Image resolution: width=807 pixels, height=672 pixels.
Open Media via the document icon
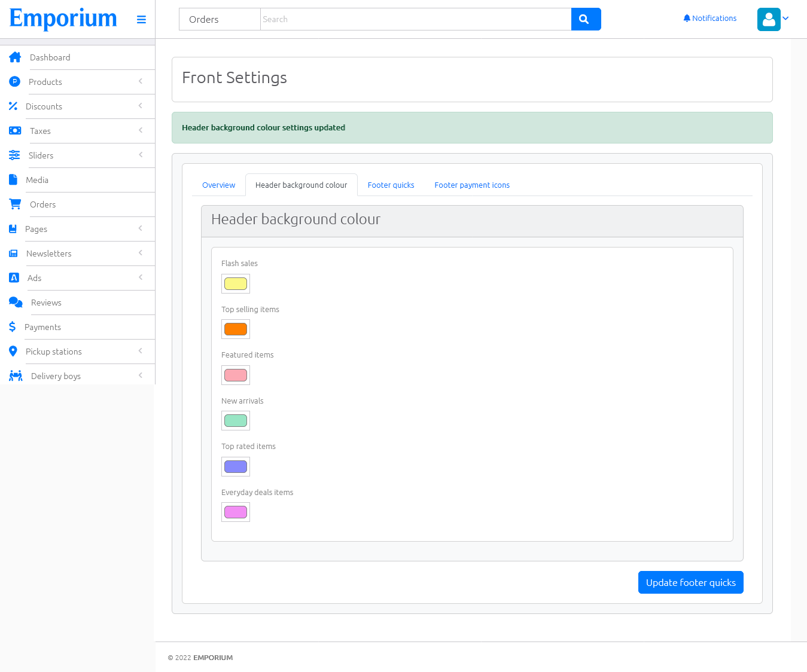coord(13,179)
